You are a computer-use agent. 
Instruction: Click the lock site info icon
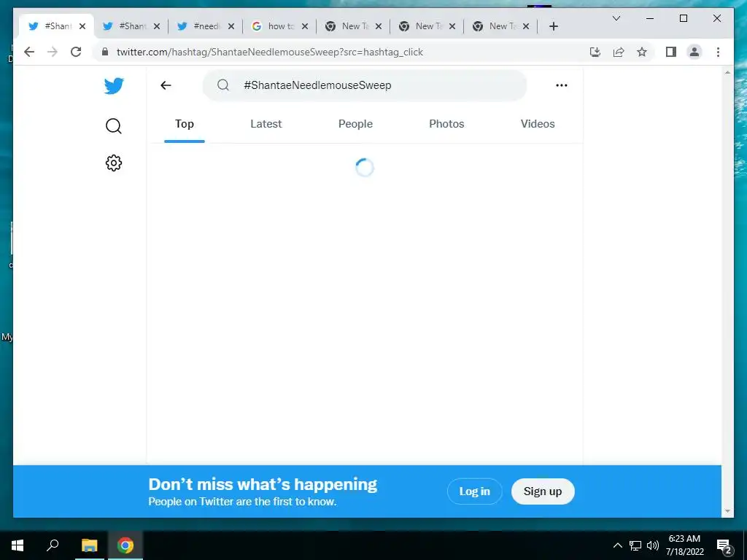click(105, 52)
